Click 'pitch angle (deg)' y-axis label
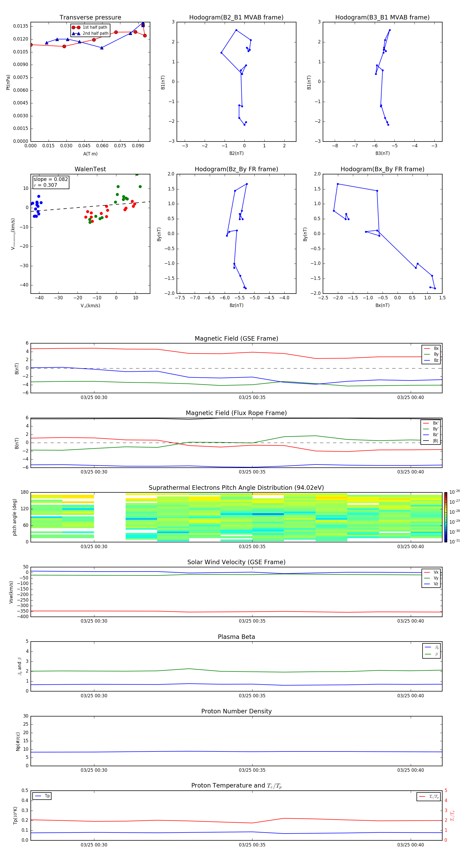The height and width of the screenshot is (868, 473). coord(14,517)
